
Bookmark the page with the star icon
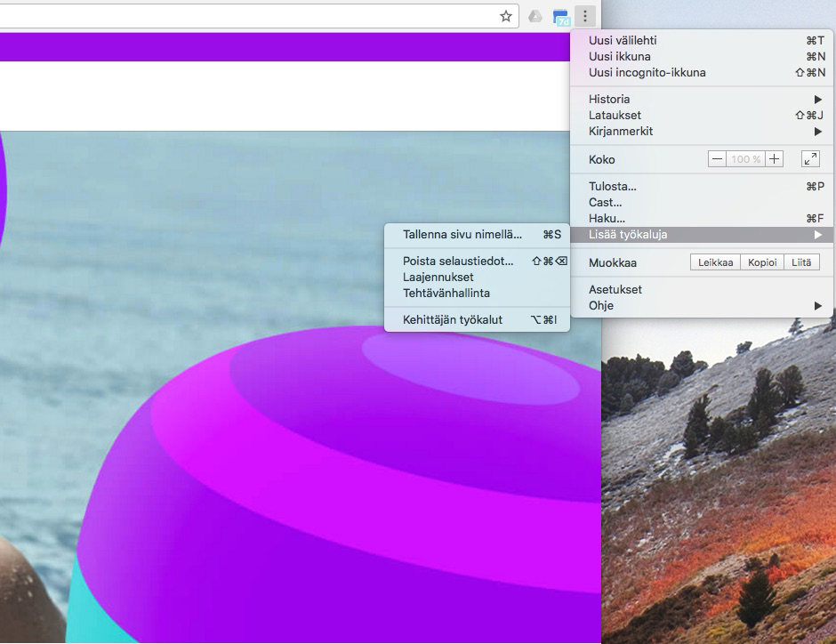(505, 17)
